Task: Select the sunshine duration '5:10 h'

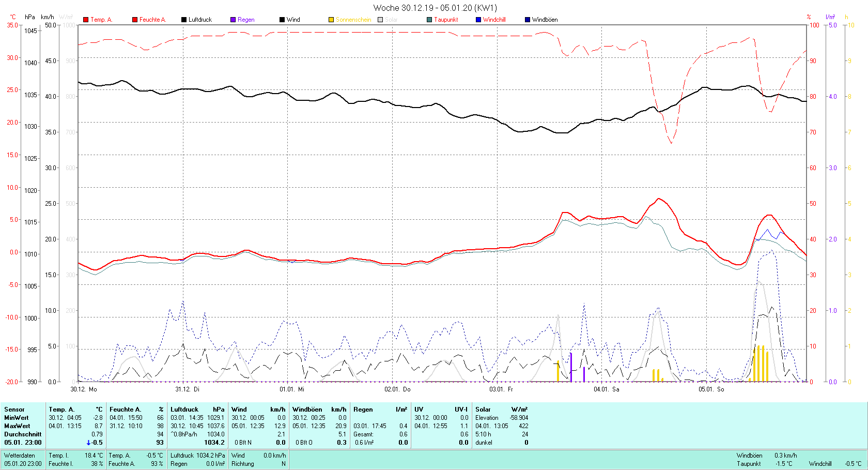Action: [x=484, y=434]
